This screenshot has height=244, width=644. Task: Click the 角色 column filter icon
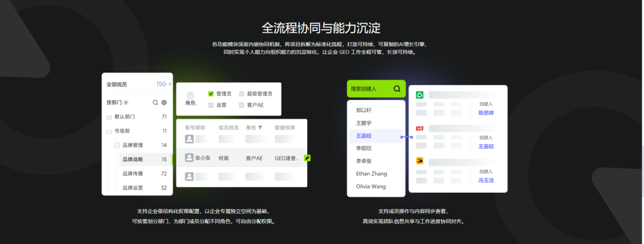(260, 127)
